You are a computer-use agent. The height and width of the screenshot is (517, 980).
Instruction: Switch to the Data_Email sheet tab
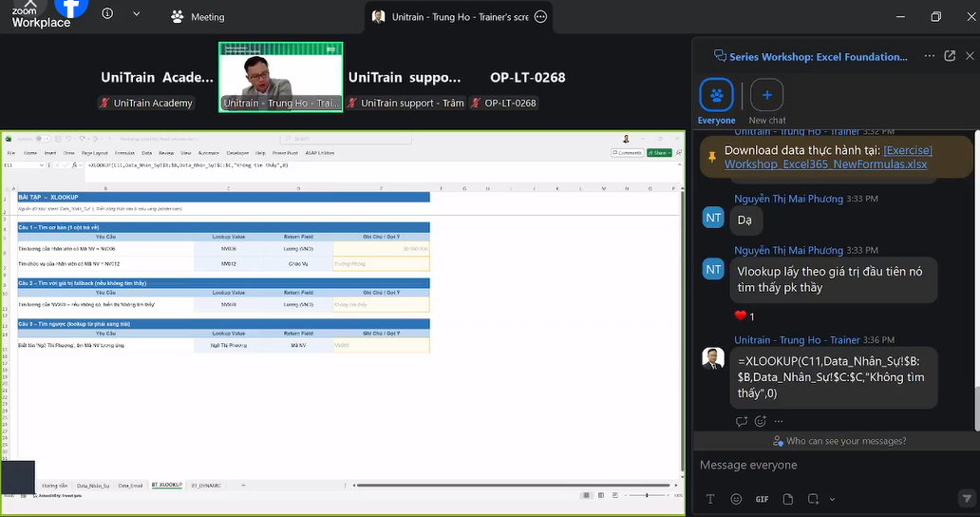pyautogui.click(x=130, y=485)
